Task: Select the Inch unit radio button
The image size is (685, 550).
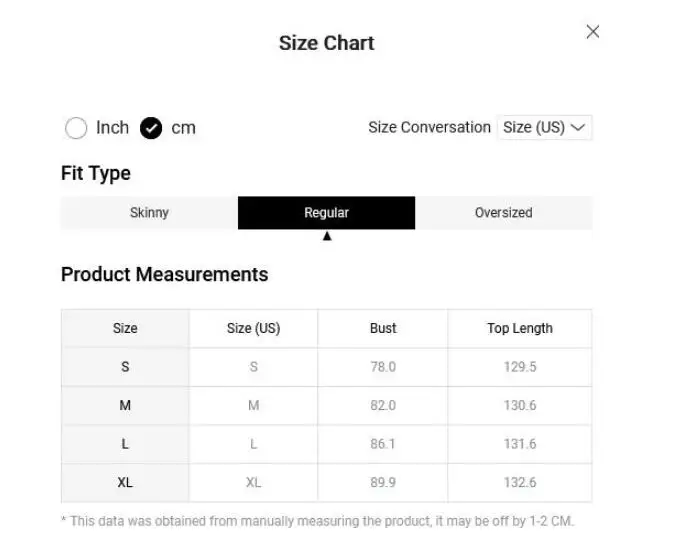Action: (x=76, y=128)
